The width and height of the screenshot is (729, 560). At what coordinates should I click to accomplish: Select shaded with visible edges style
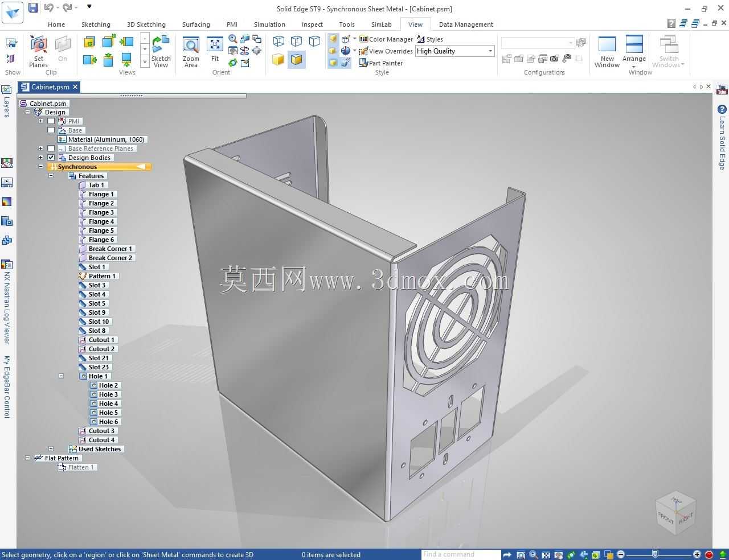297,59
